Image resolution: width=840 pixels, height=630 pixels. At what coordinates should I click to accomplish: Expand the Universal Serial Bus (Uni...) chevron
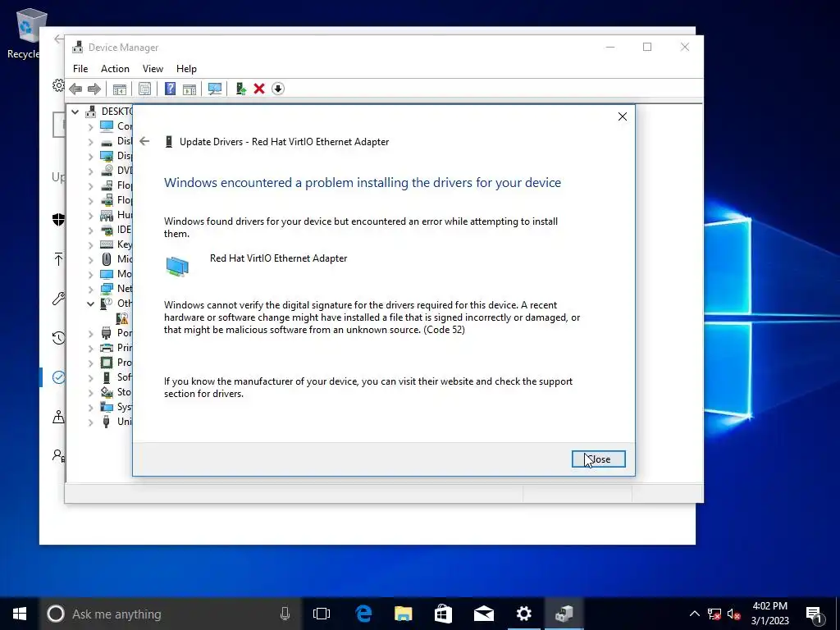(90, 422)
